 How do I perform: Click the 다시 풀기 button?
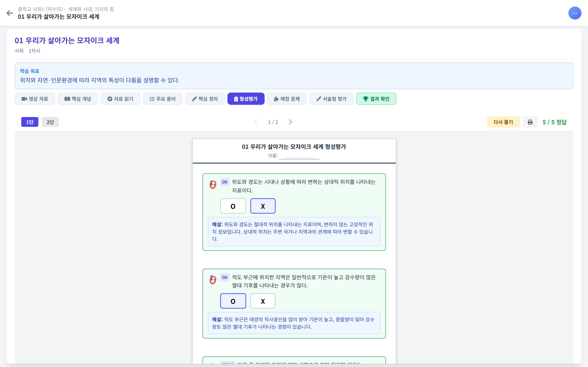click(503, 122)
